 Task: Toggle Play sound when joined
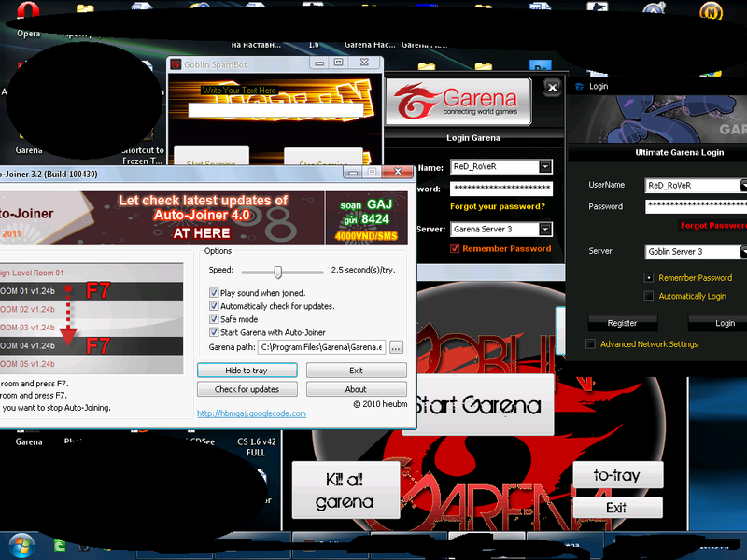pos(214,291)
